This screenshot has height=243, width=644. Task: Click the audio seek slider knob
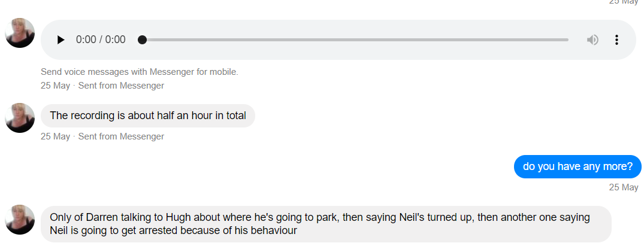142,40
